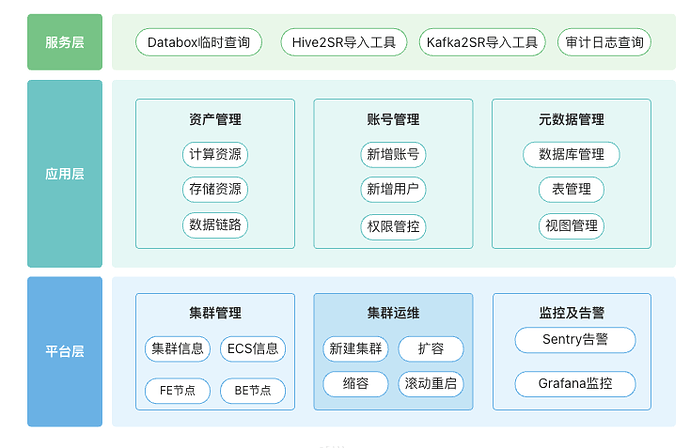Open 数据库管理 under 元数据管理
Screen dimensions: 690x448
(571, 155)
